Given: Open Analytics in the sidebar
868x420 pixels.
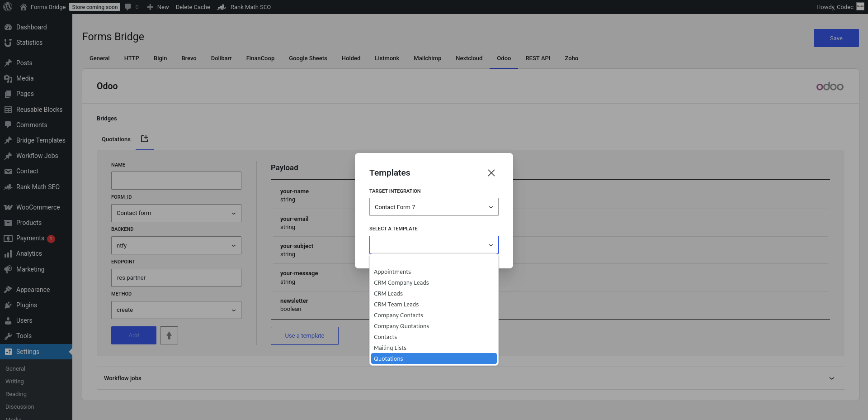Looking at the screenshot, I should coord(36,253).
